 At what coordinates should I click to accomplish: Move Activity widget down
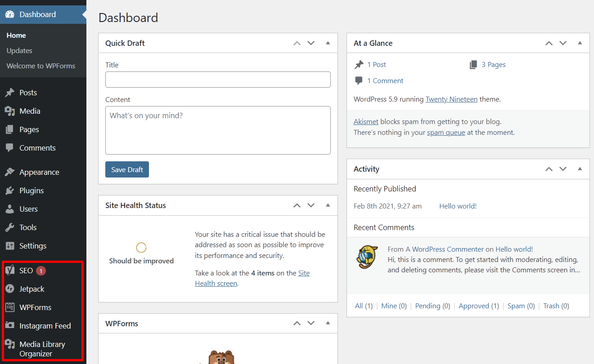coord(563,169)
